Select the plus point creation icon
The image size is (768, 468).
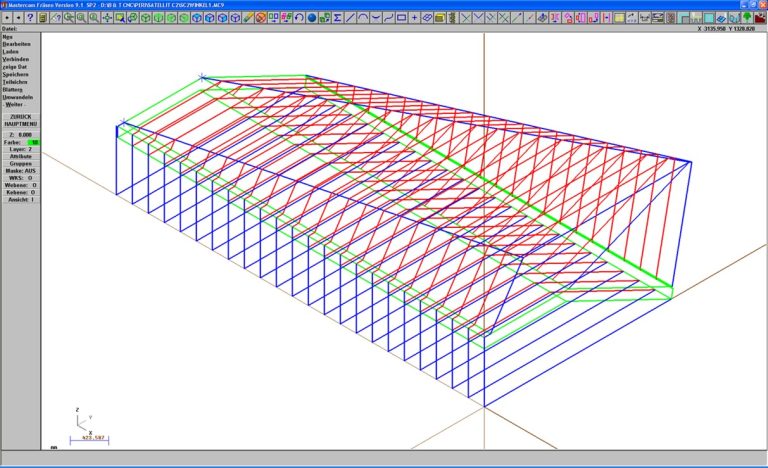tap(414, 18)
